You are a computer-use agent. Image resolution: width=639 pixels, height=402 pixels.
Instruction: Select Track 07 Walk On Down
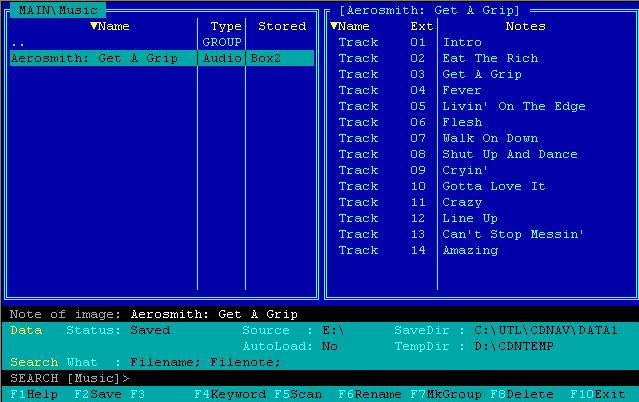pos(482,138)
